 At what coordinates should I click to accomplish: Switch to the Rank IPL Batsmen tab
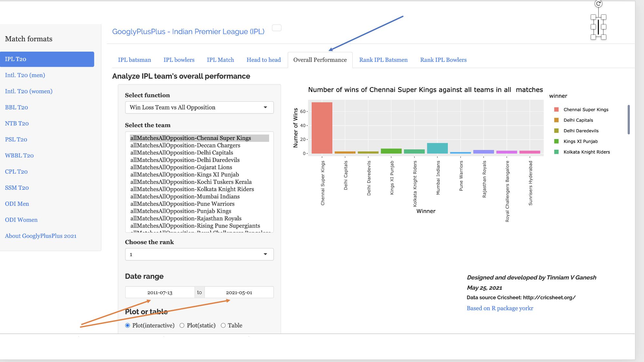point(383,60)
